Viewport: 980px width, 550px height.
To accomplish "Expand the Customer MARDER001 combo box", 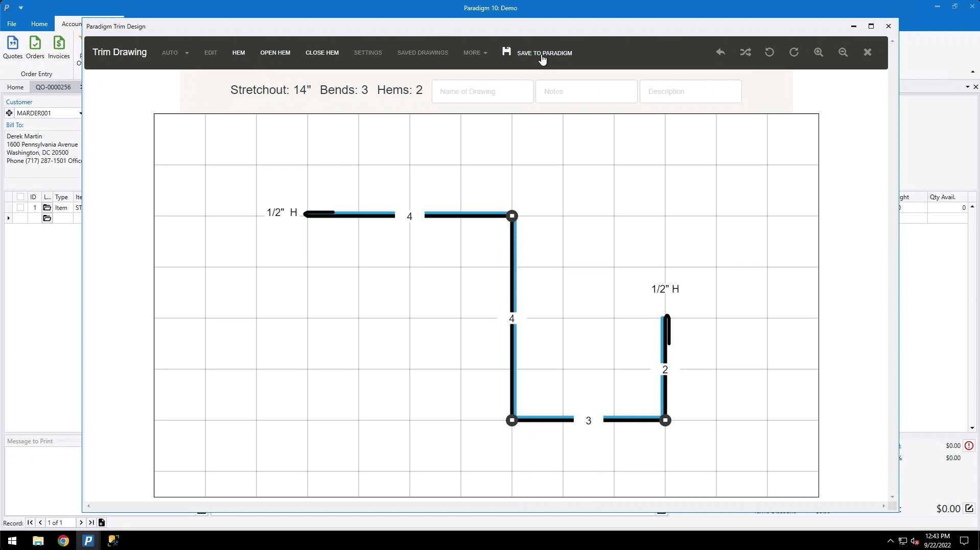I will [x=80, y=113].
